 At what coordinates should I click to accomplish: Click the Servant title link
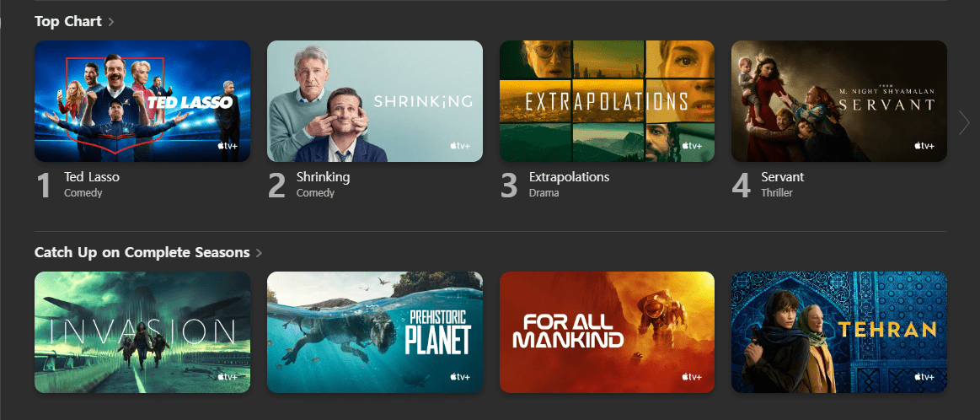click(782, 177)
